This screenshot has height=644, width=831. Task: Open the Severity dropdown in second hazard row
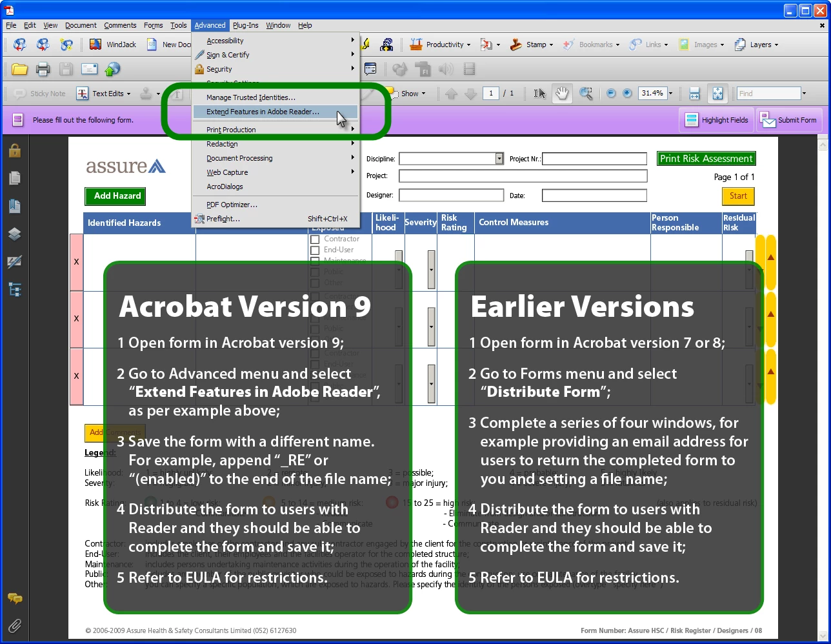coord(431,327)
